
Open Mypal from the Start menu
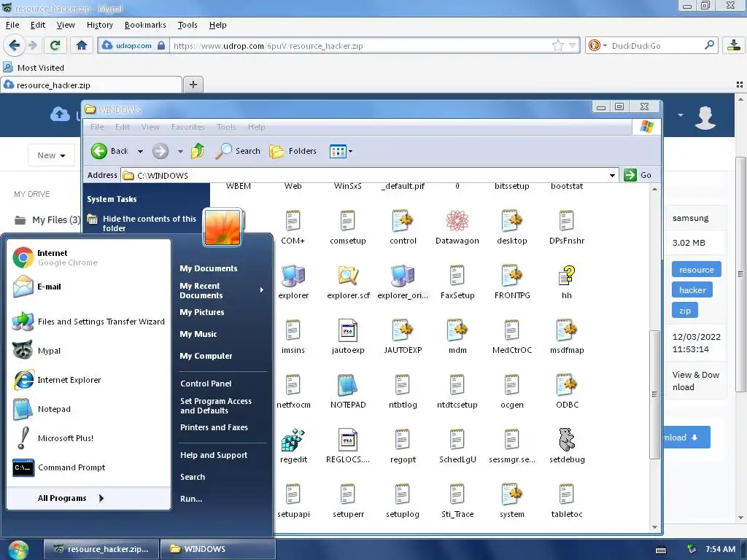(x=88, y=351)
